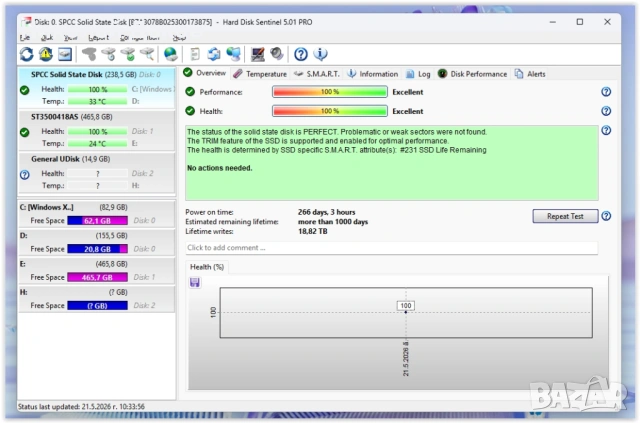Click the globe with monitor network icon
This screenshot has width=640, height=423.
(233, 54)
